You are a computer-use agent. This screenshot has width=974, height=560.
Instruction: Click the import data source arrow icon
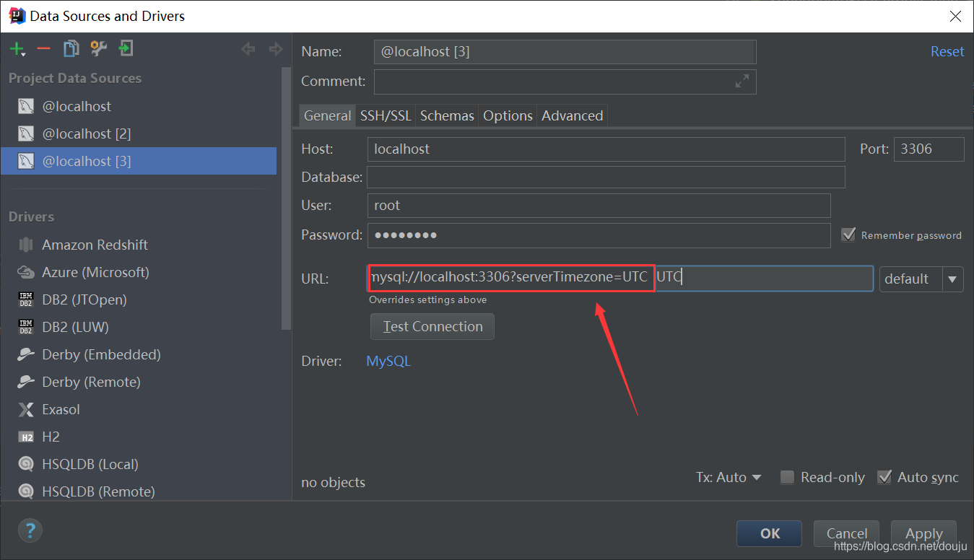pos(126,49)
